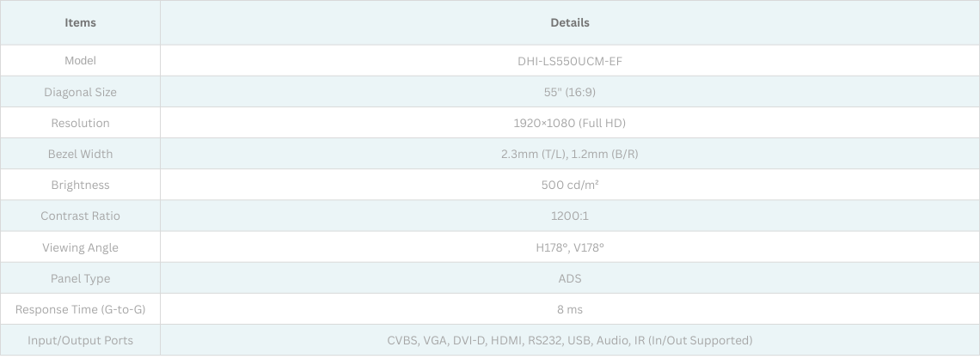
Task: Click the H178°, V178° value
Action: click(x=569, y=247)
